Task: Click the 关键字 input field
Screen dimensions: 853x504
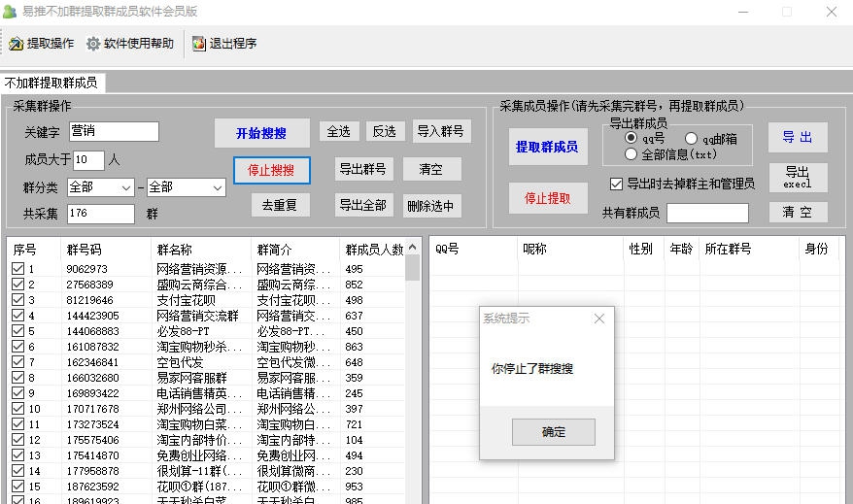Action: coord(115,131)
